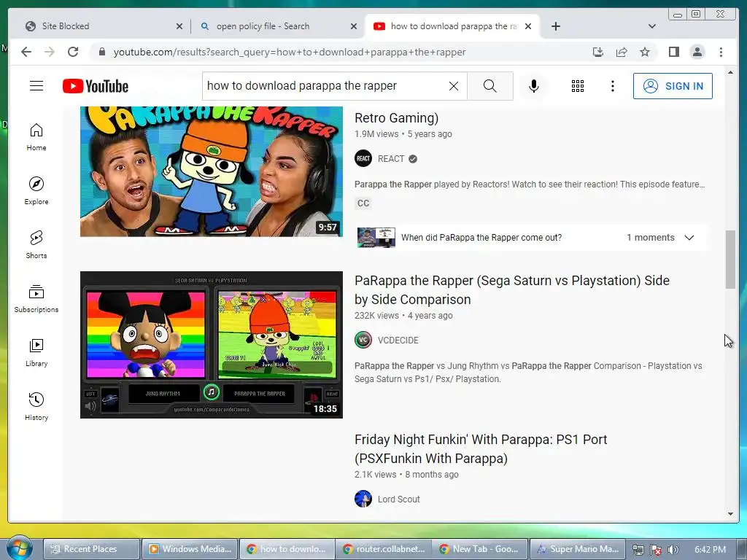Switch to Windows Media taskbar button
The width and height of the screenshot is (747, 560).
coord(190,549)
